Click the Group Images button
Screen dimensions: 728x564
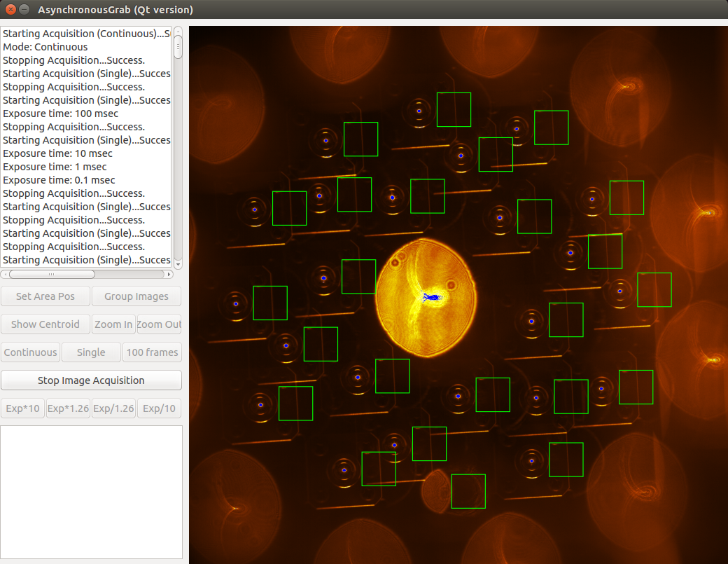coord(136,296)
